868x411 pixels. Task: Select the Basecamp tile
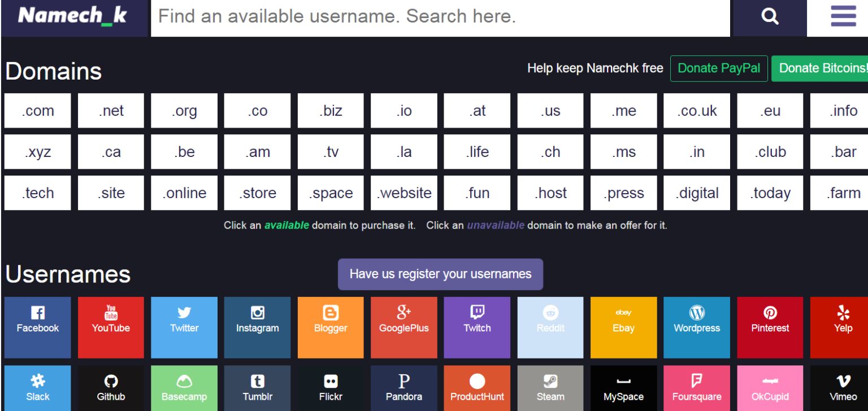point(184,388)
